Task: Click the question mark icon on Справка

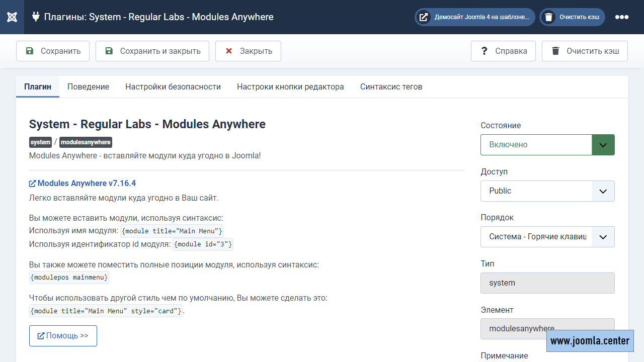Action: coord(485,51)
